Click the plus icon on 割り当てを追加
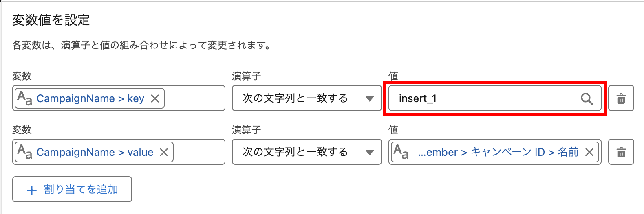Image resolution: width=644 pixels, height=214 pixels. click(31, 190)
